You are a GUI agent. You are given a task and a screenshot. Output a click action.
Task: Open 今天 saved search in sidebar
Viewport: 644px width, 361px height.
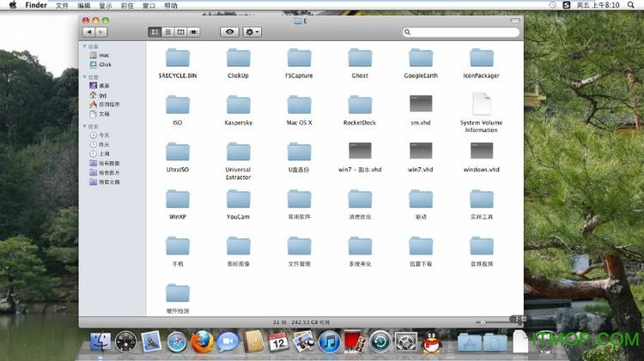click(x=100, y=135)
